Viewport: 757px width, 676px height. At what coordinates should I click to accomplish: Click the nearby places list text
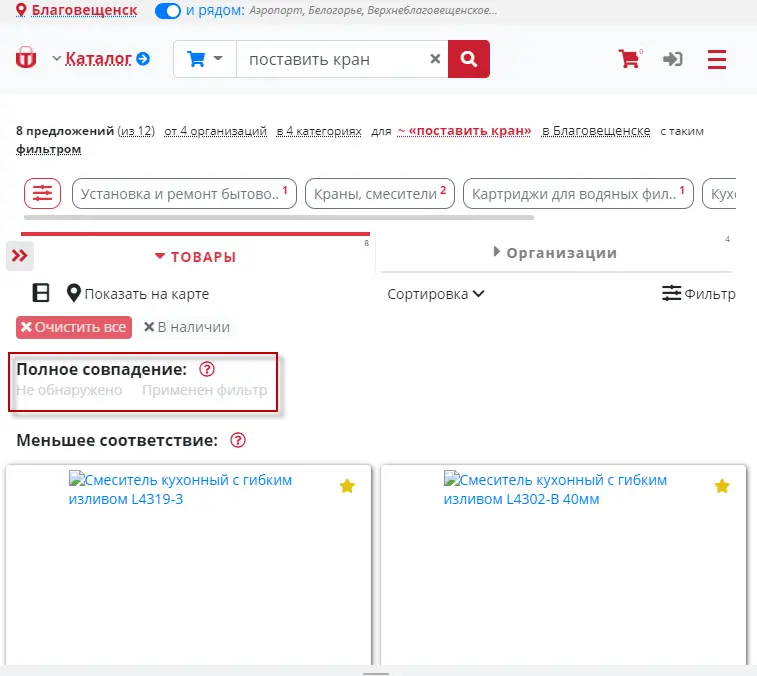[373, 10]
